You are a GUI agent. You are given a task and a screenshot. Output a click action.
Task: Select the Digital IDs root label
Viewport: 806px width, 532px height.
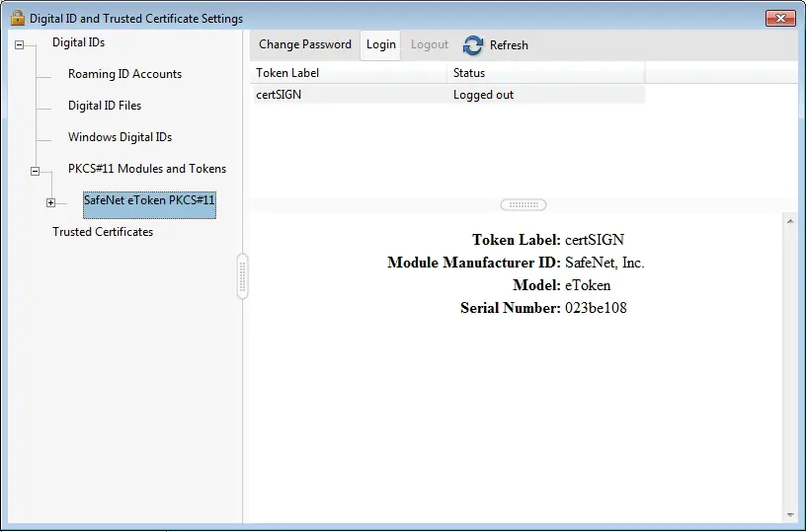click(x=79, y=42)
